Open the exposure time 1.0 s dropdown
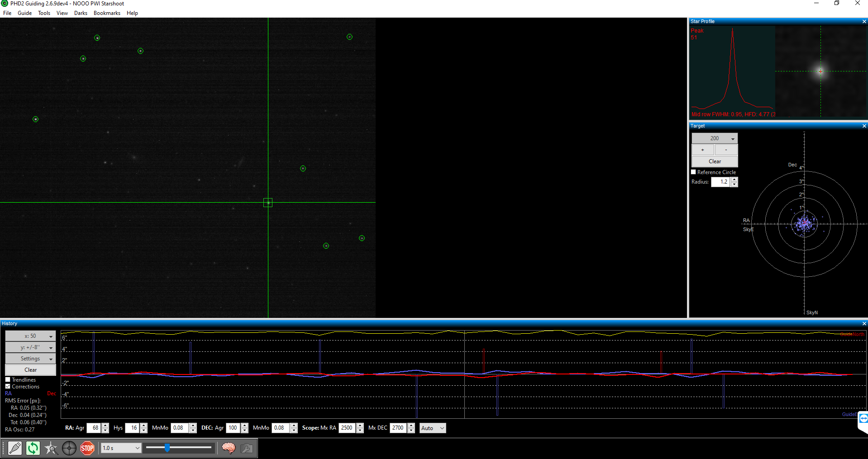868x459 pixels. pyautogui.click(x=121, y=448)
